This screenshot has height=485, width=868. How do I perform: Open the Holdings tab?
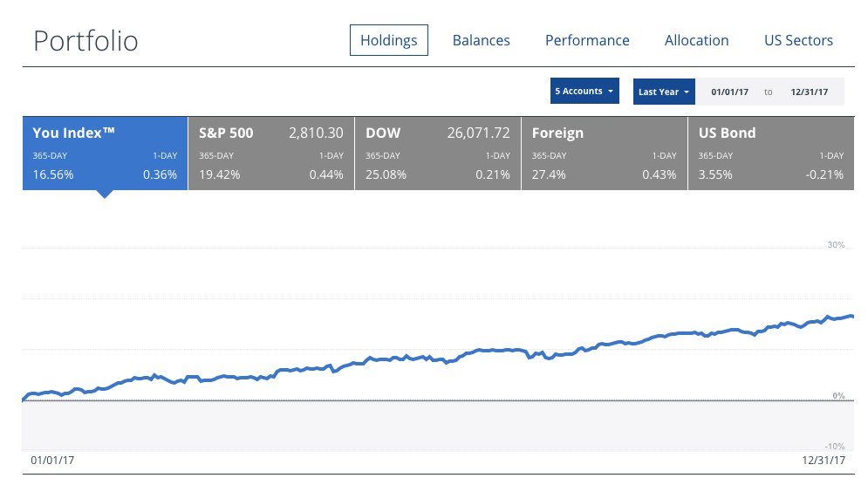tap(388, 40)
